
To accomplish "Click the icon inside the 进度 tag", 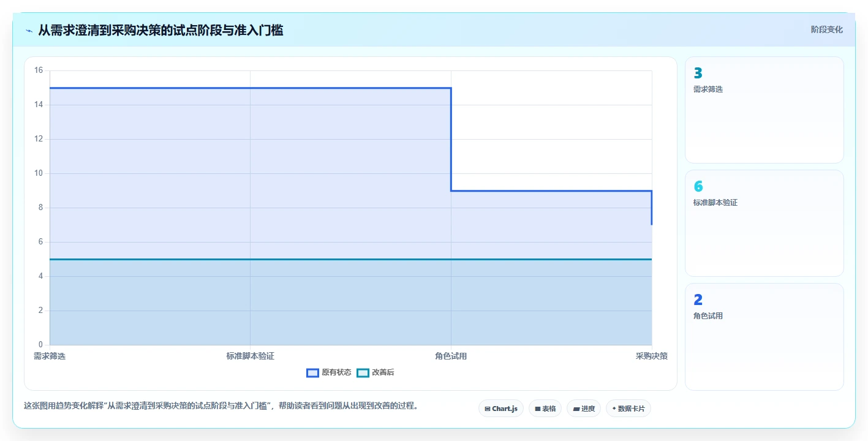I will click(x=576, y=409).
